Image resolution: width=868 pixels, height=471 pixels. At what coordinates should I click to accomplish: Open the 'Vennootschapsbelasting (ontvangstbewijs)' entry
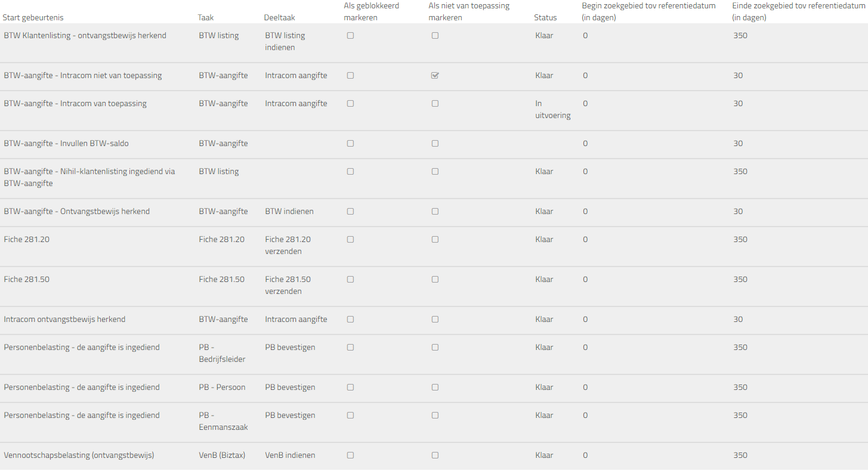point(79,455)
